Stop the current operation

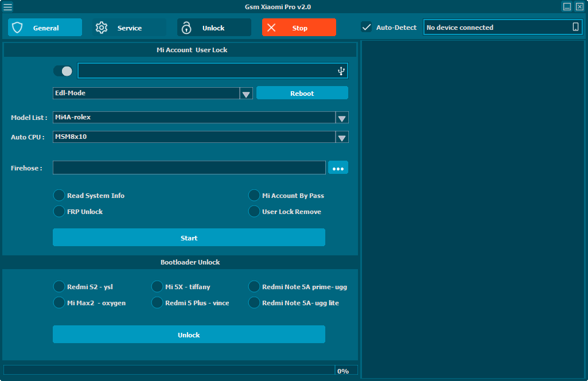(x=299, y=28)
